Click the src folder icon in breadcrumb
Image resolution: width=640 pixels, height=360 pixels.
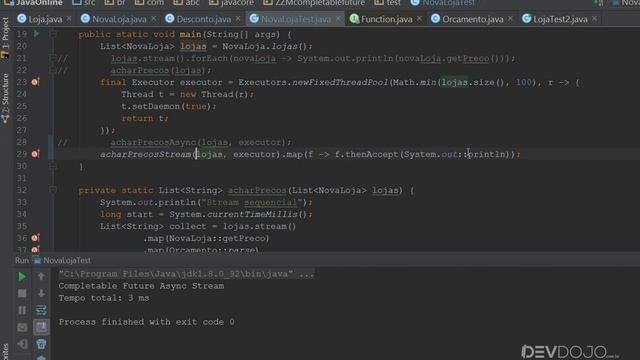[x=76, y=2]
